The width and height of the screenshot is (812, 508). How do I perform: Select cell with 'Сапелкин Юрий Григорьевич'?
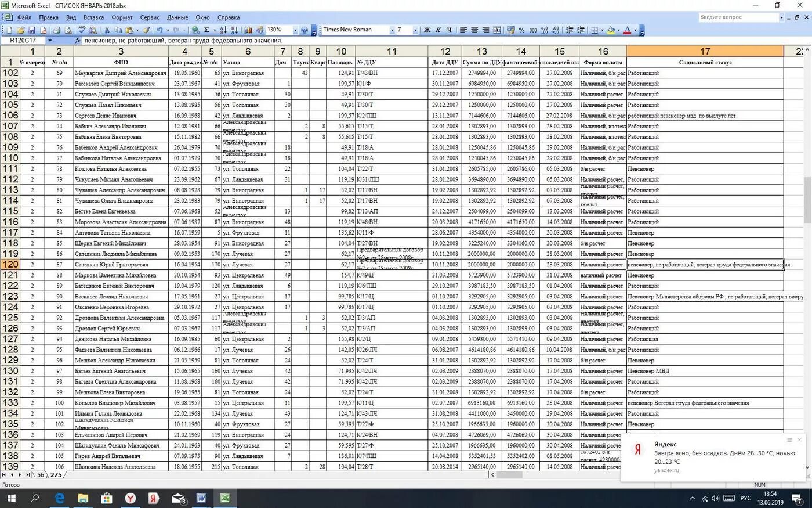coord(121,265)
